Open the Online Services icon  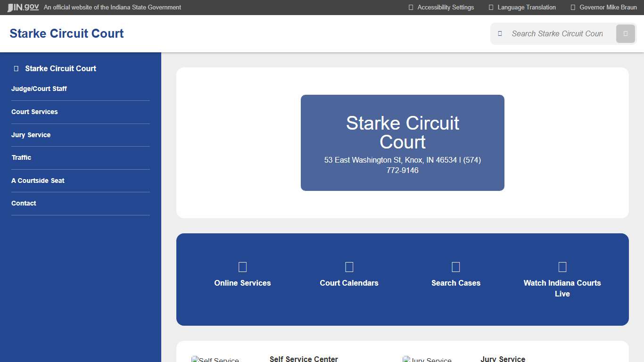click(242, 267)
